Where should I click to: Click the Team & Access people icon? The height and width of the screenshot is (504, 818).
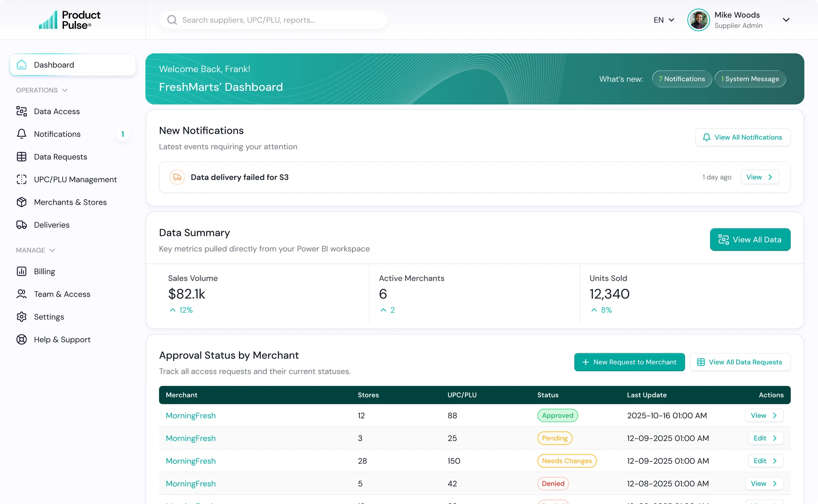point(22,294)
